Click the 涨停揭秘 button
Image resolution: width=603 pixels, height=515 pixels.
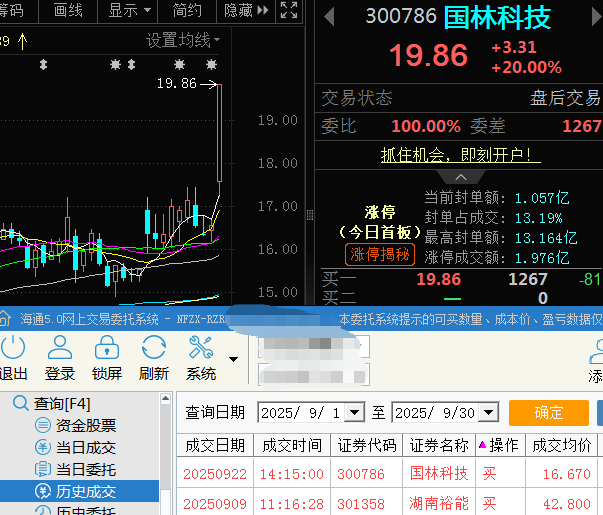(x=380, y=254)
